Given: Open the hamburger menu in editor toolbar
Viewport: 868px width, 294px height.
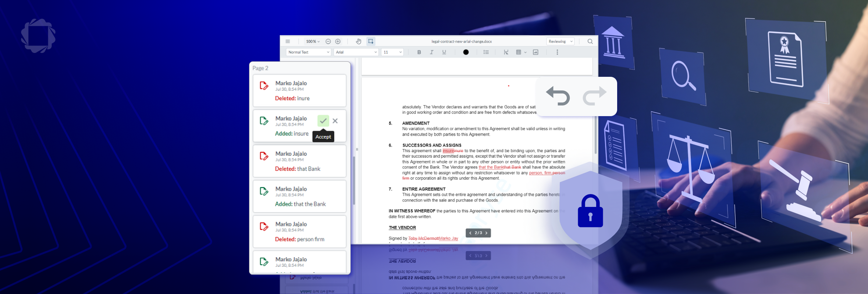Looking at the screenshot, I should coord(288,42).
